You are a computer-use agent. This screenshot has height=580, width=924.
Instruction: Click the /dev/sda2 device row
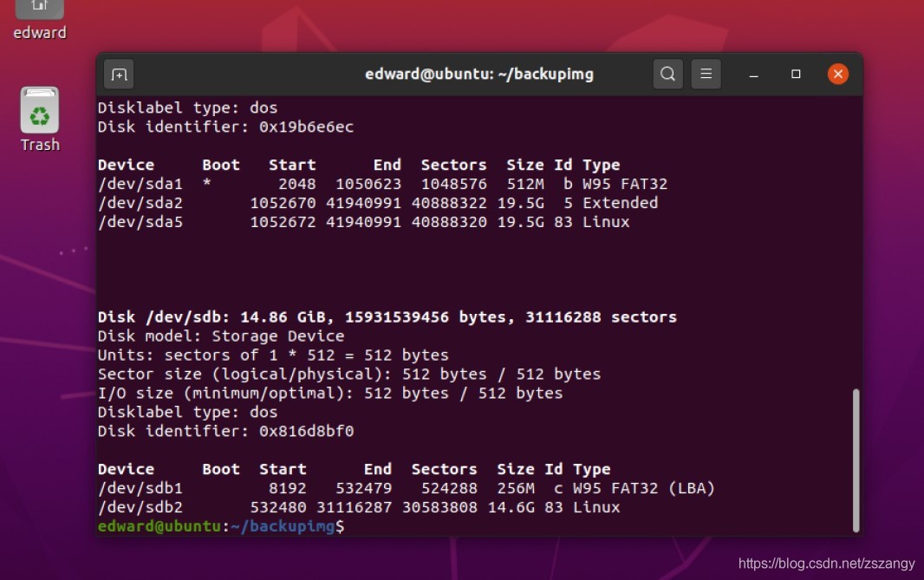click(x=378, y=203)
